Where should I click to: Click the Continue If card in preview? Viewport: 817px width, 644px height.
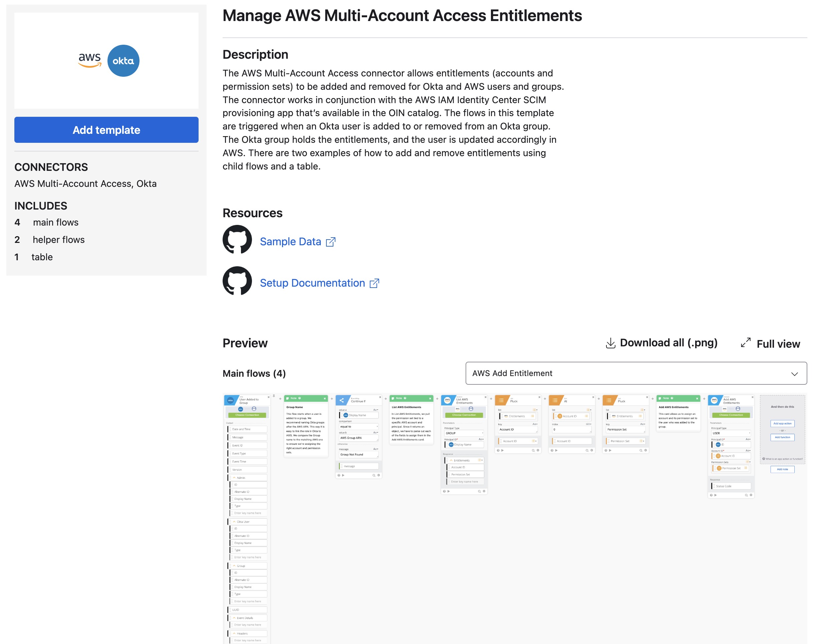click(358, 437)
